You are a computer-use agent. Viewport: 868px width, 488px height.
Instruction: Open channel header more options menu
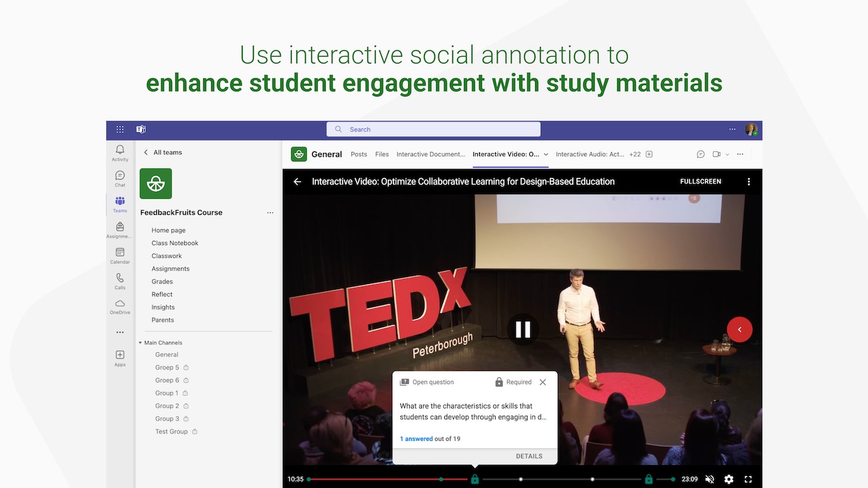tap(740, 154)
